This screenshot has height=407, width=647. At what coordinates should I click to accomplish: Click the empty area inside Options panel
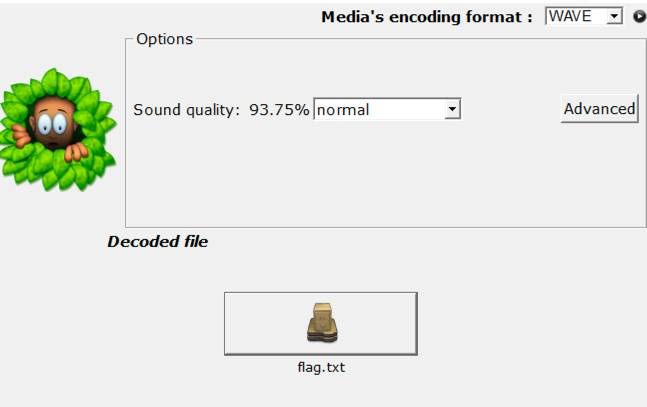pos(380,180)
